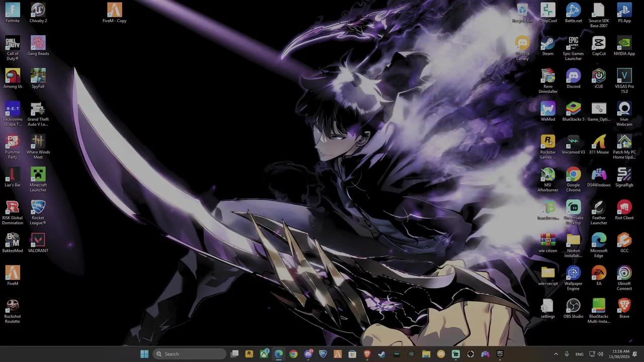Select BlueStacks Multi-Instance icon
Image resolution: width=644 pixels, height=362 pixels.
[x=599, y=311]
